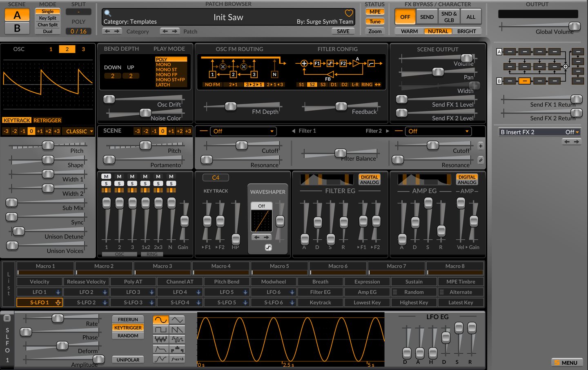588x370 pixels.
Task: Click the Global Volume slider handle
Action: 575,27
